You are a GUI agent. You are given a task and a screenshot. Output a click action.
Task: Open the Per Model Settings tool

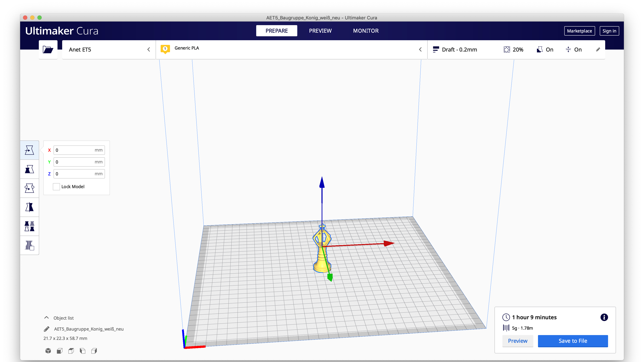coord(29,226)
